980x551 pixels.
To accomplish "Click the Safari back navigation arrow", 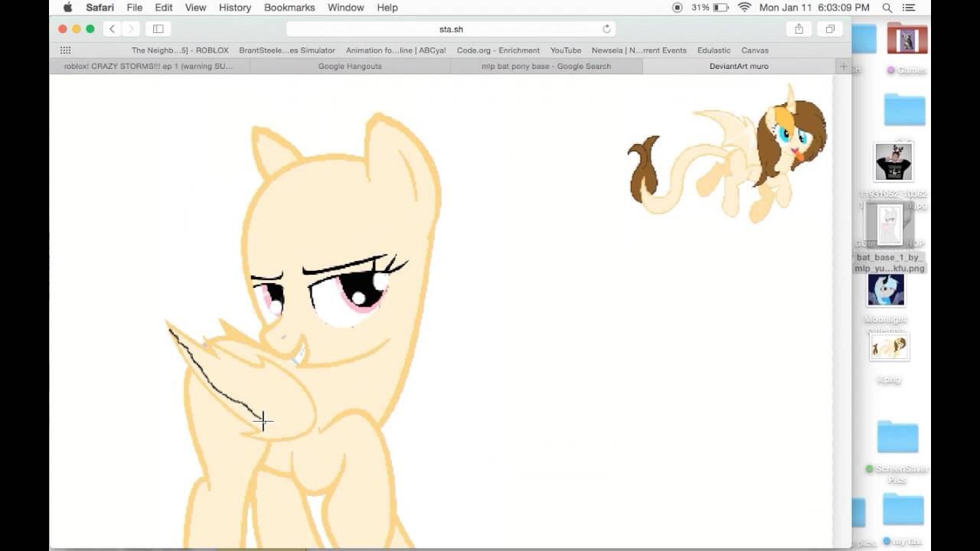I will click(112, 29).
